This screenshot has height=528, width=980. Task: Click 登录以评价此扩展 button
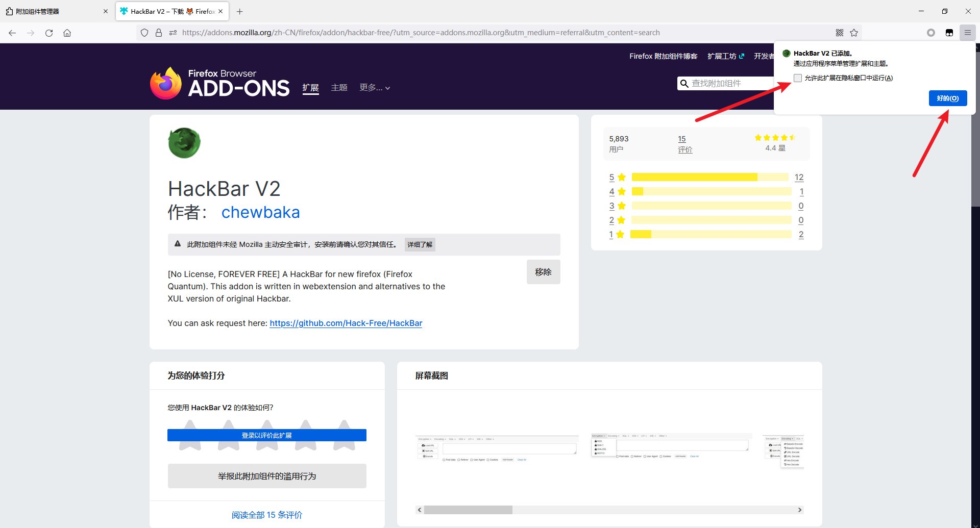click(x=267, y=435)
